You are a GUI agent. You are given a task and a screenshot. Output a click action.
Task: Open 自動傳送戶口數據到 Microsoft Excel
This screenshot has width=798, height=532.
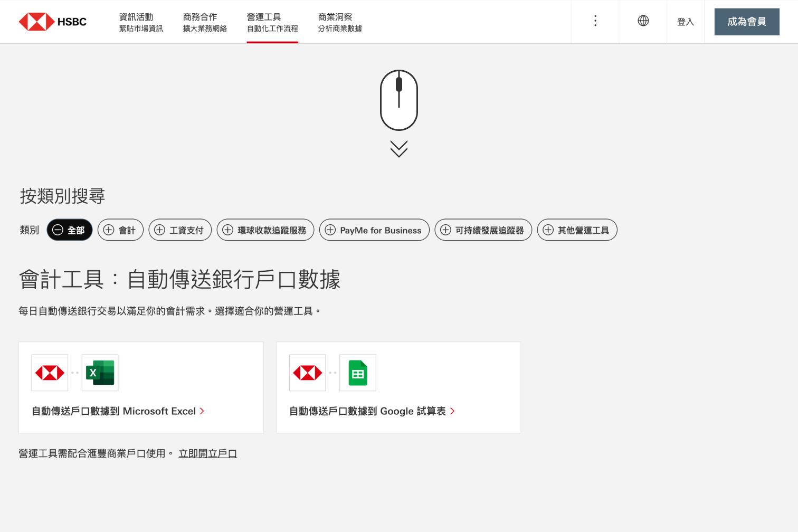pos(117,411)
